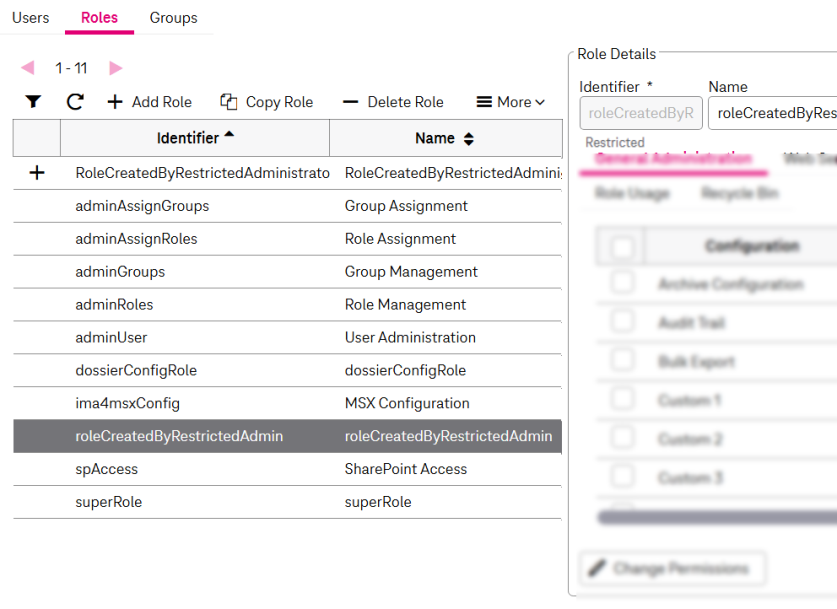Open the More dropdown menu
The height and width of the screenshot is (609, 837).
(x=511, y=102)
